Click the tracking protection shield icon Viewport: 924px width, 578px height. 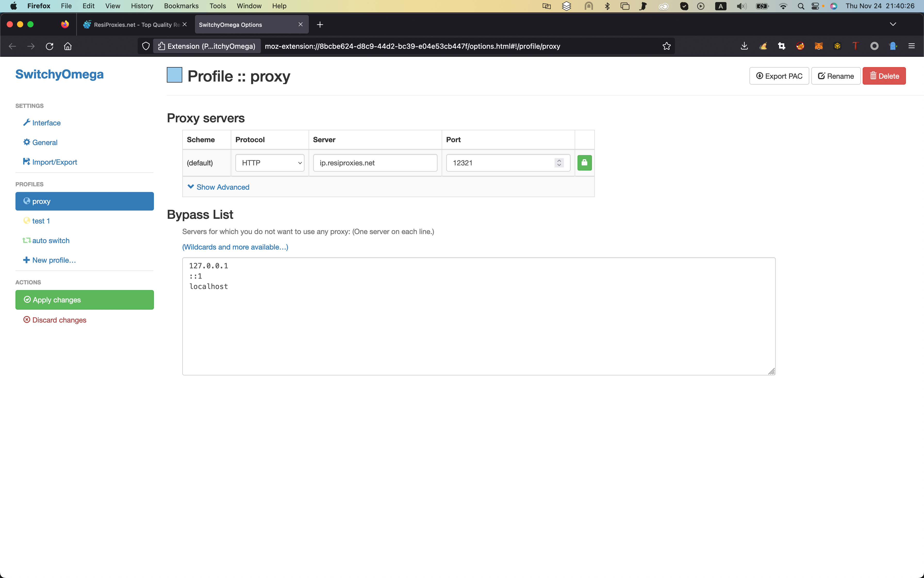(x=146, y=46)
